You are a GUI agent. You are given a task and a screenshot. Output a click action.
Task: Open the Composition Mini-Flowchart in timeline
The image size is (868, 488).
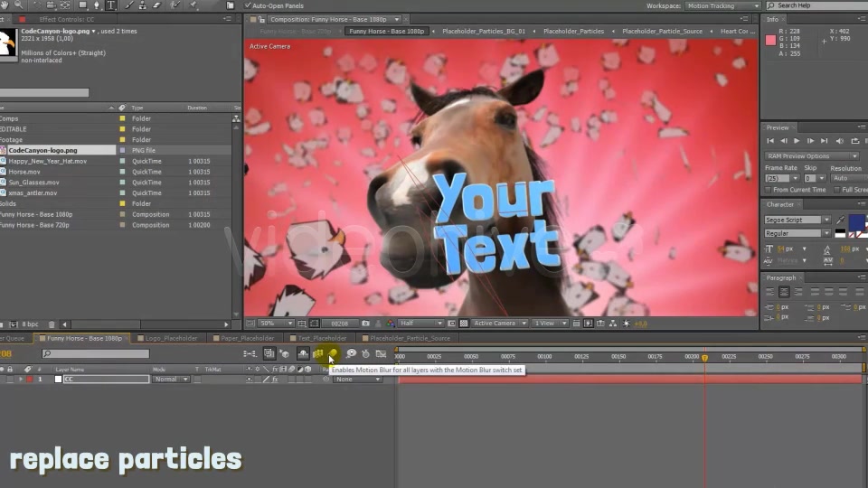tap(250, 353)
